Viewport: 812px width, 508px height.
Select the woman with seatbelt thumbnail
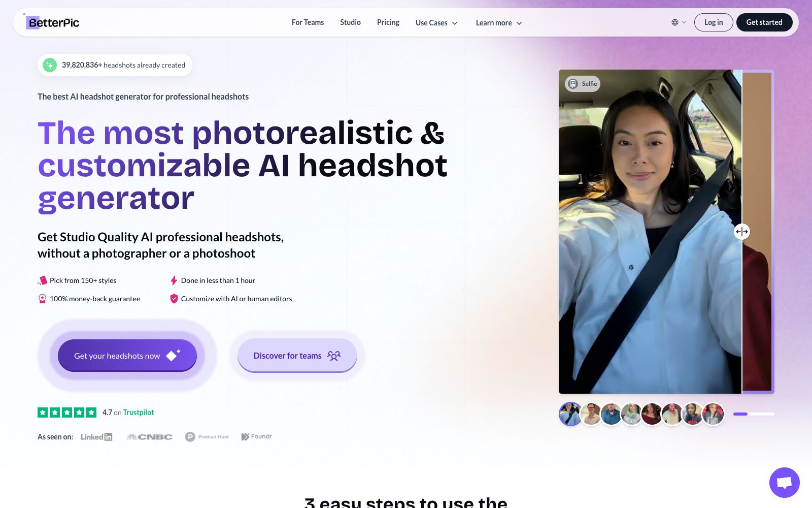pyautogui.click(x=570, y=414)
